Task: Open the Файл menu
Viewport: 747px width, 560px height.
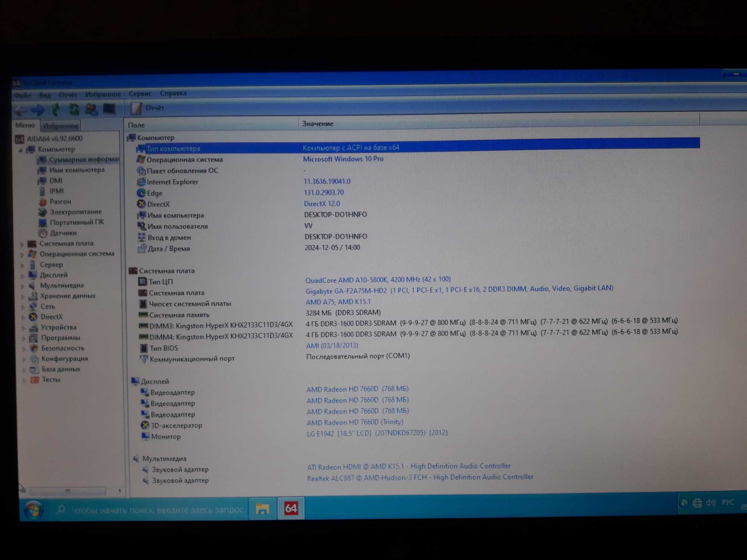Action: pyautogui.click(x=23, y=96)
